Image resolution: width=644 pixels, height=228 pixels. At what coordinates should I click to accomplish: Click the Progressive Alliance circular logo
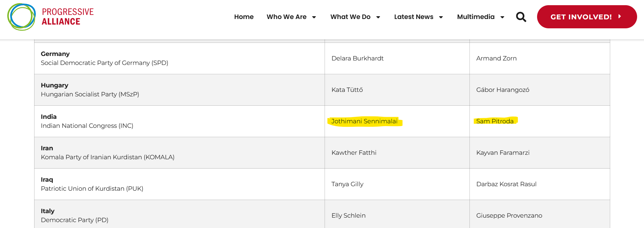[21, 17]
